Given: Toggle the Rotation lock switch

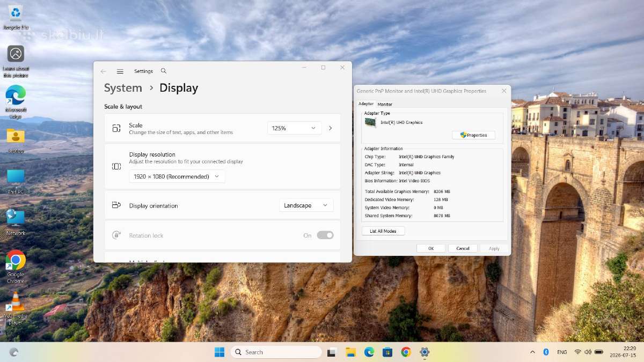Looking at the screenshot, I should tap(325, 235).
